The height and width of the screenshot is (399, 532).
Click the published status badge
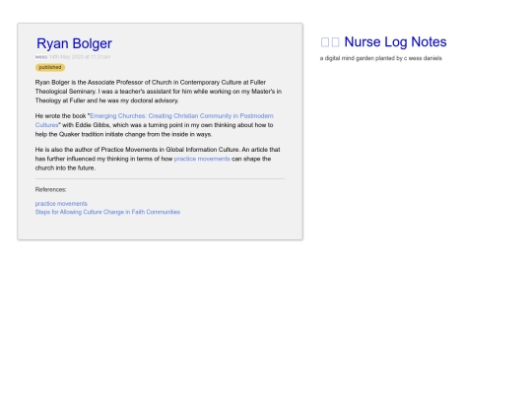pos(50,67)
